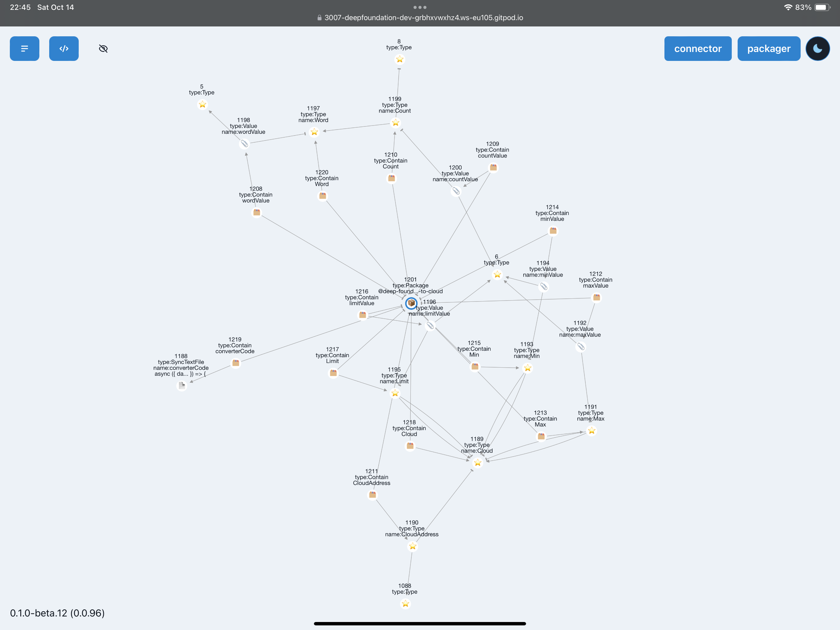Click the Contain Cloud clipboard node

[410, 446]
